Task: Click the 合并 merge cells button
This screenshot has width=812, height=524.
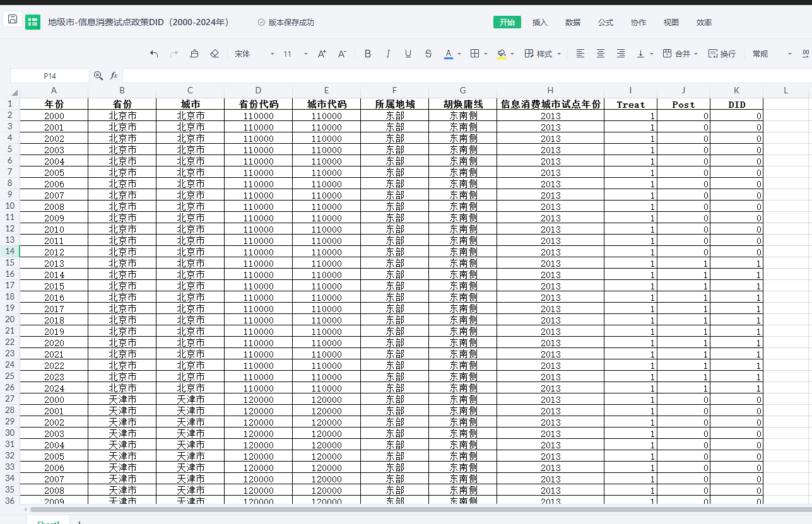Action: (676, 54)
